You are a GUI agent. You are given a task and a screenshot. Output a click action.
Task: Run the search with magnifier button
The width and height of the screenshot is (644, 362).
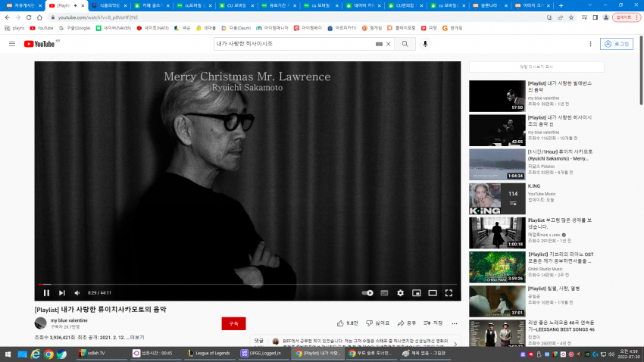point(405,44)
